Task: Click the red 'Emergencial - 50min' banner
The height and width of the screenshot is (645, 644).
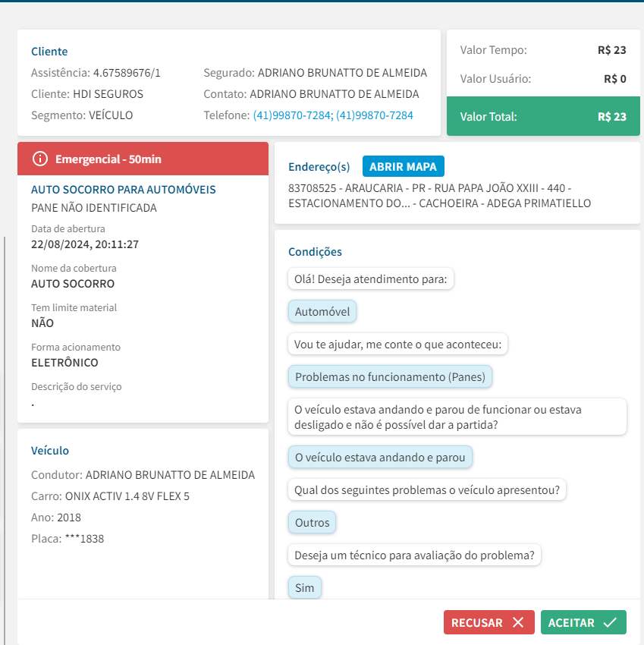Action: point(143,159)
